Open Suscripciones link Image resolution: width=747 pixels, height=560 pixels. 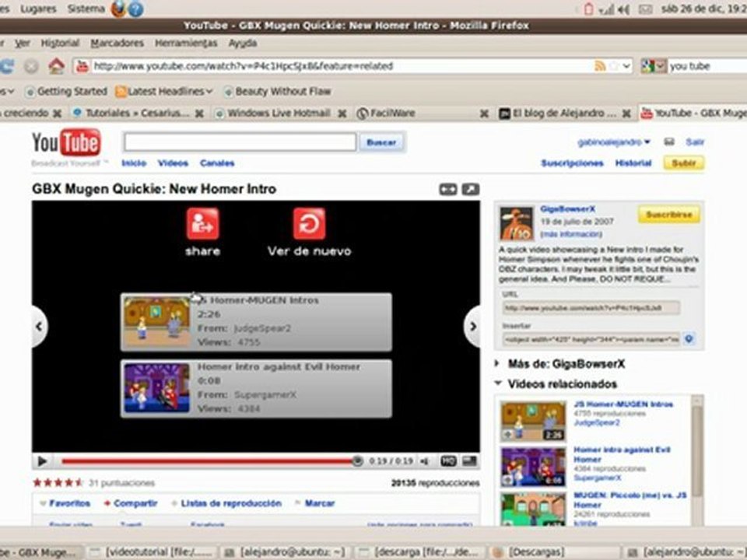(572, 163)
